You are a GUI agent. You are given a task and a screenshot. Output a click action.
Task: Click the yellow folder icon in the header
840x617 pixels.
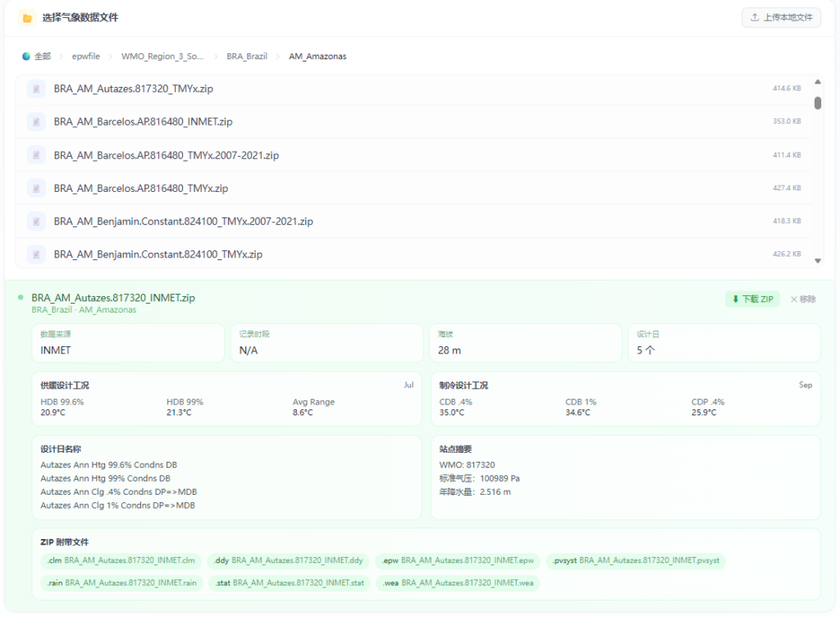click(27, 18)
